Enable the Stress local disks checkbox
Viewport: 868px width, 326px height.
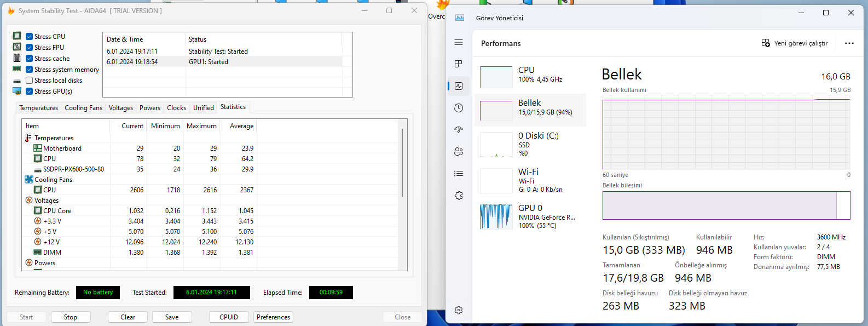30,81
